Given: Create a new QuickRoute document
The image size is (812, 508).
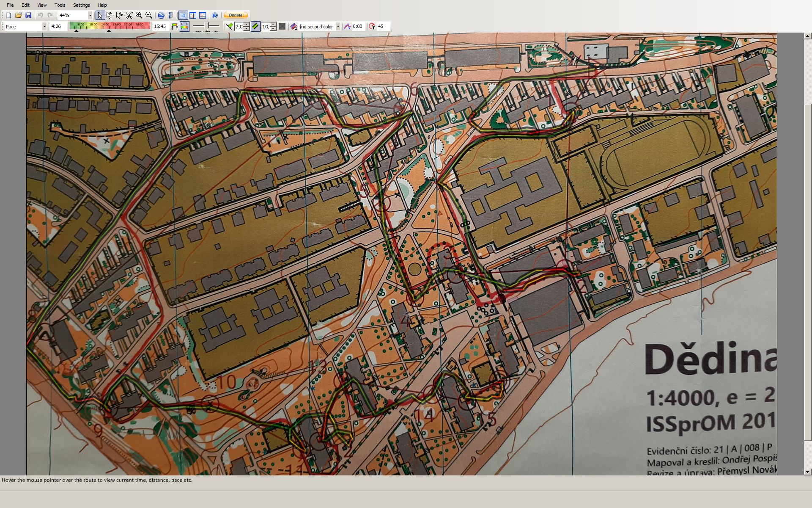Looking at the screenshot, I should pos(8,15).
